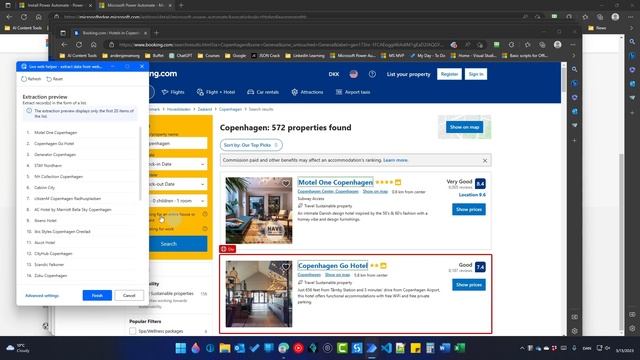Click the Copenhagen breadcrumb link
Viewport: 640px width, 360px height.
230,109
